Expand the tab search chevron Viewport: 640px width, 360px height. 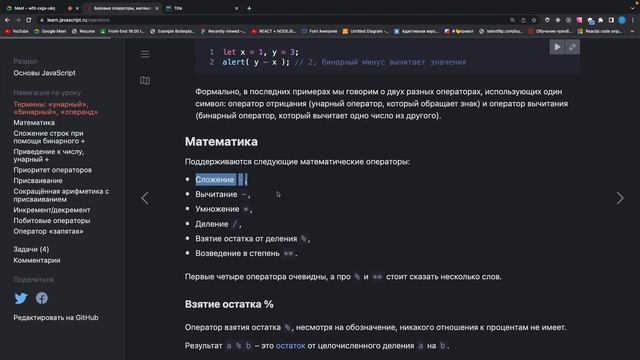click(632, 8)
